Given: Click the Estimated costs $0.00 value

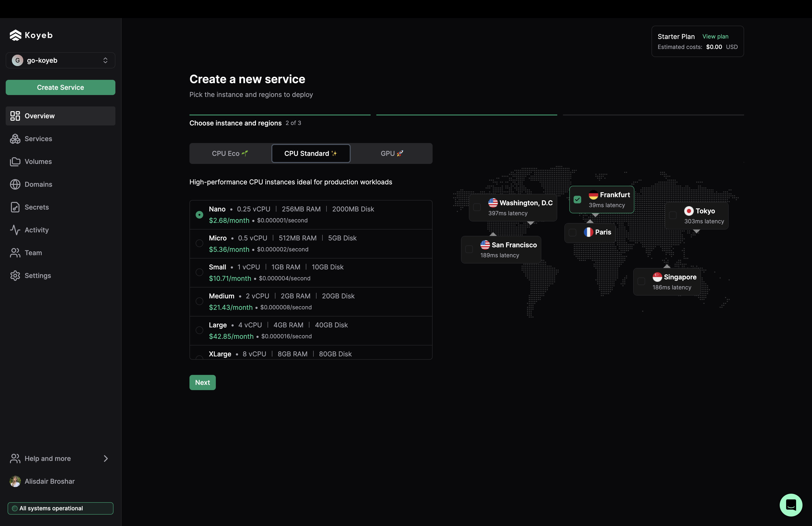Looking at the screenshot, I should click(714, 47).
